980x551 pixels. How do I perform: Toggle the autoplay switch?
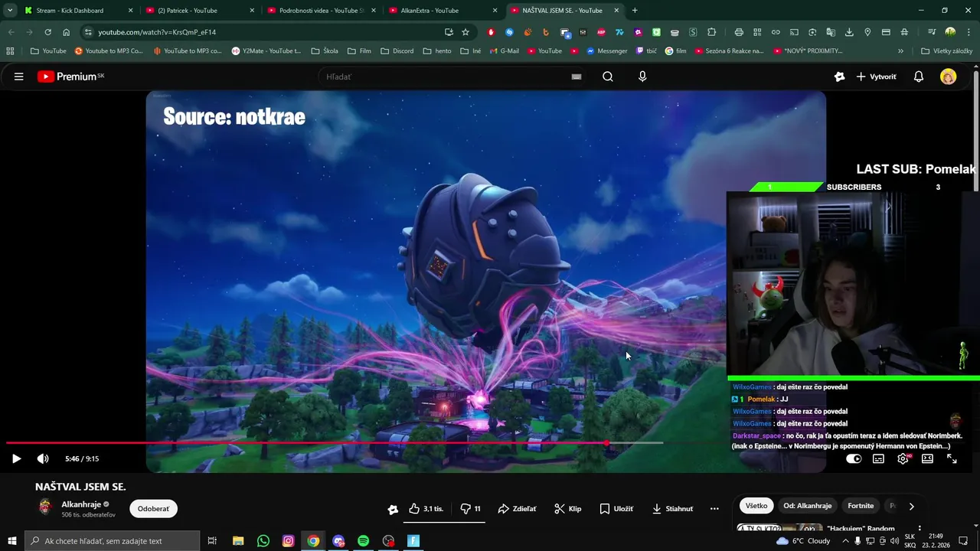[854, 458]
